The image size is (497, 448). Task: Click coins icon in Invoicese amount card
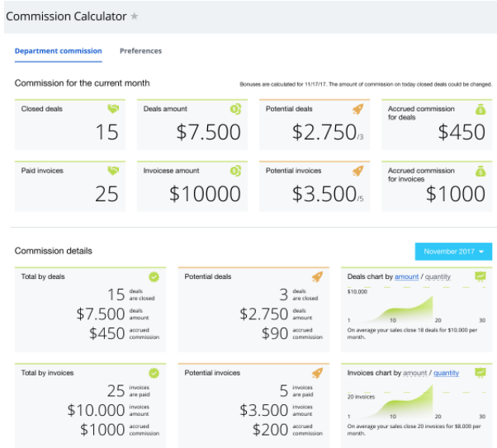point(235,171)
